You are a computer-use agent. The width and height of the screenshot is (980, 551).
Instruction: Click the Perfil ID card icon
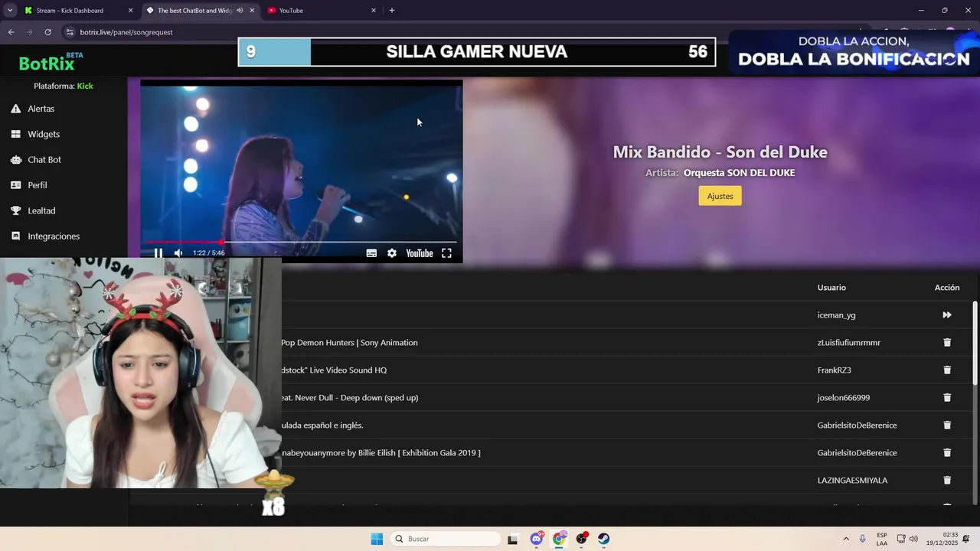point(15,185)
